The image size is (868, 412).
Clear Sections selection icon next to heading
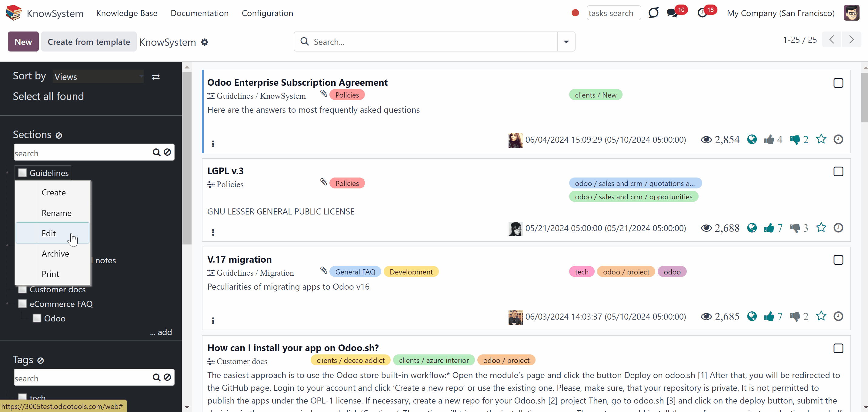59,135
